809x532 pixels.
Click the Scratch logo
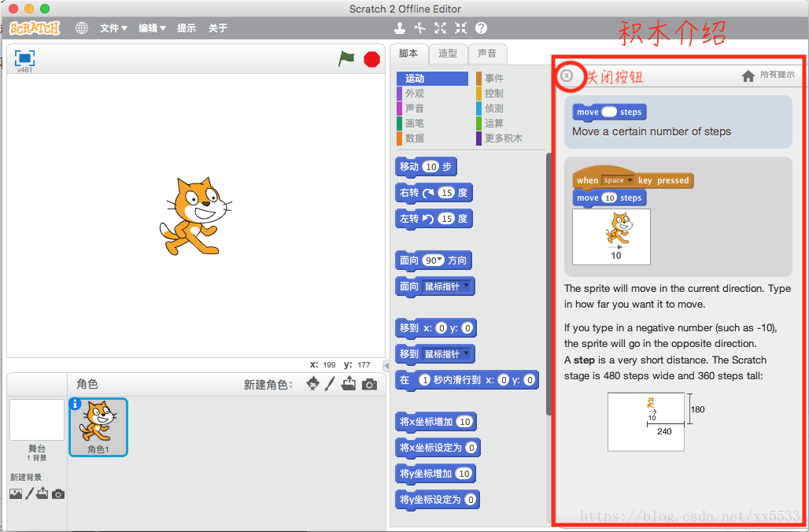[x=35, y=28]
